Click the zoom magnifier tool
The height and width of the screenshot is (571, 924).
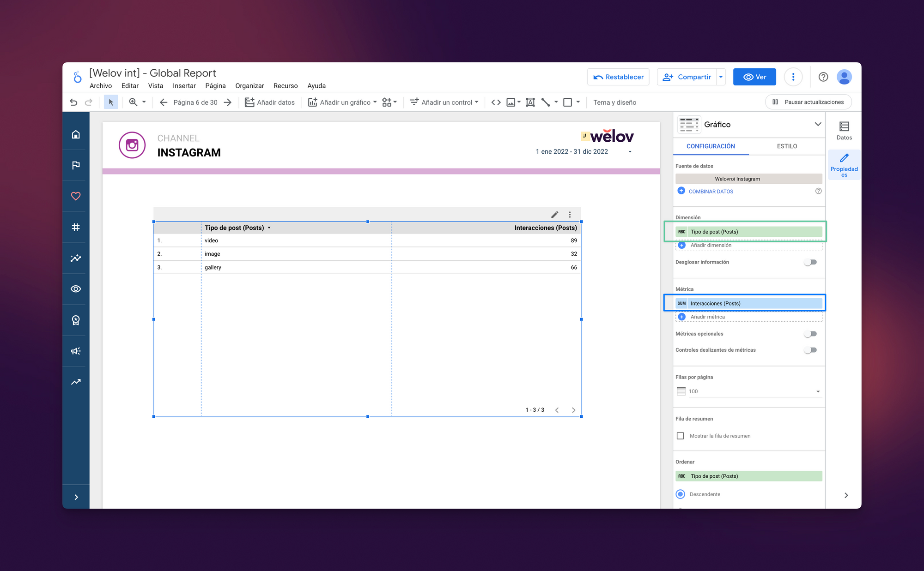pos(133,102)
